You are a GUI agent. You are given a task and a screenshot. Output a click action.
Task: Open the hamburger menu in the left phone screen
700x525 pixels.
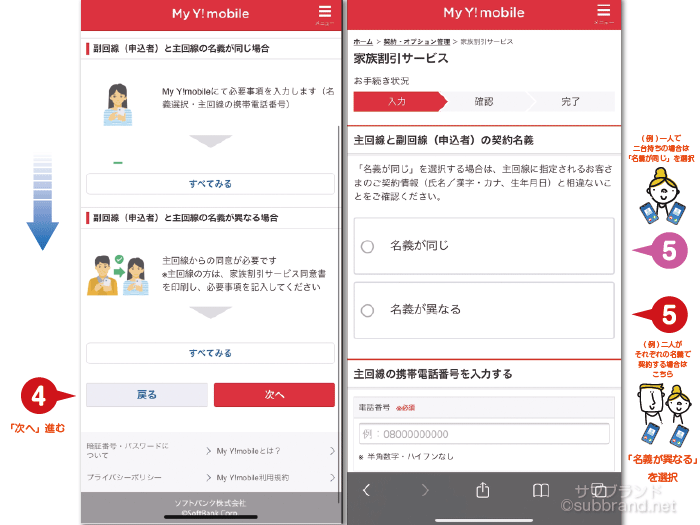point(325,14)
